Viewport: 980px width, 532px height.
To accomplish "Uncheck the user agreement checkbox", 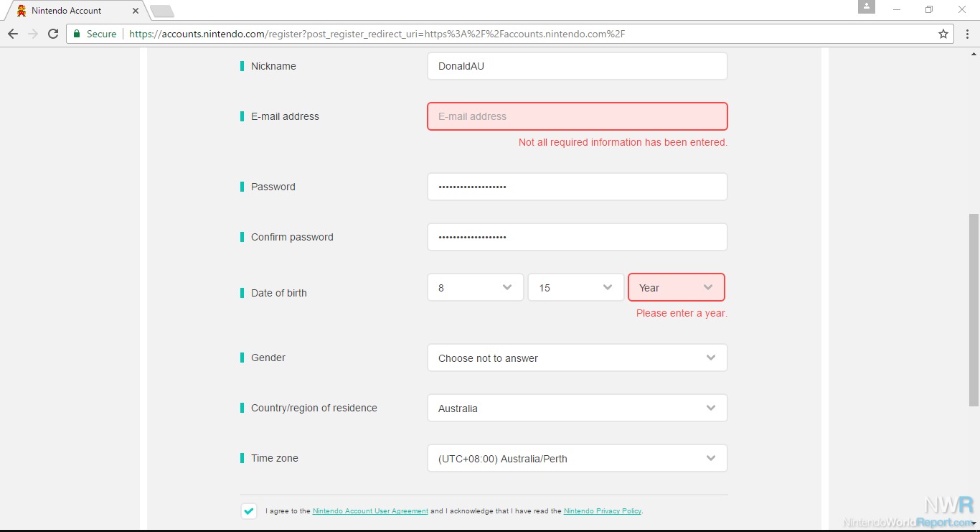I will pyautogui.click(x=249, y=511).
